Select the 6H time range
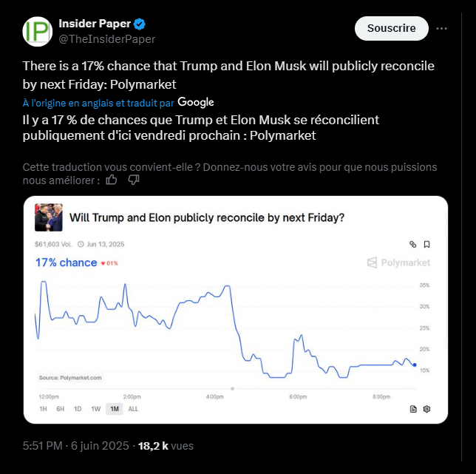Viewport: 476px width, 474px height. click(x=60, y=409)
